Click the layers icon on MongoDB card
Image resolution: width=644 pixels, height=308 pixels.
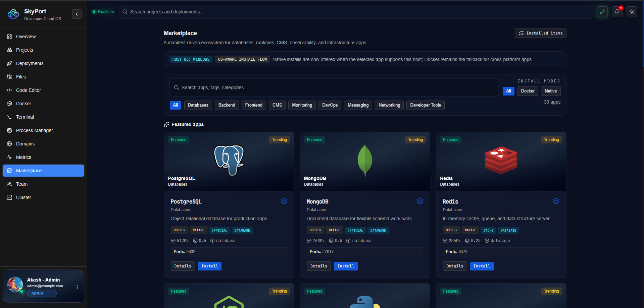click(x=420, y=201)
